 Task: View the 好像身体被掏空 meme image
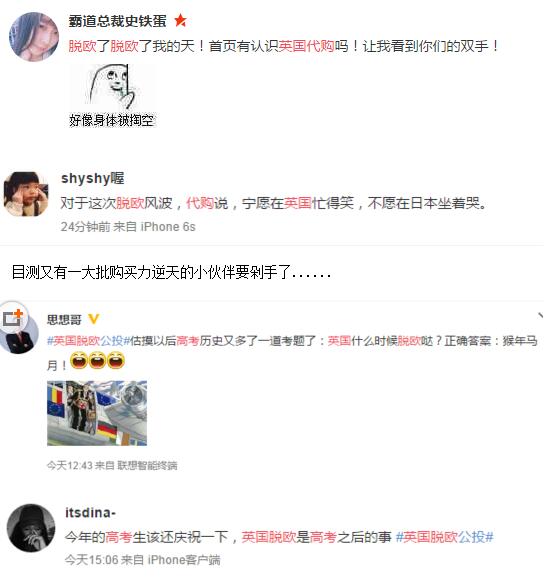(112, 96)
